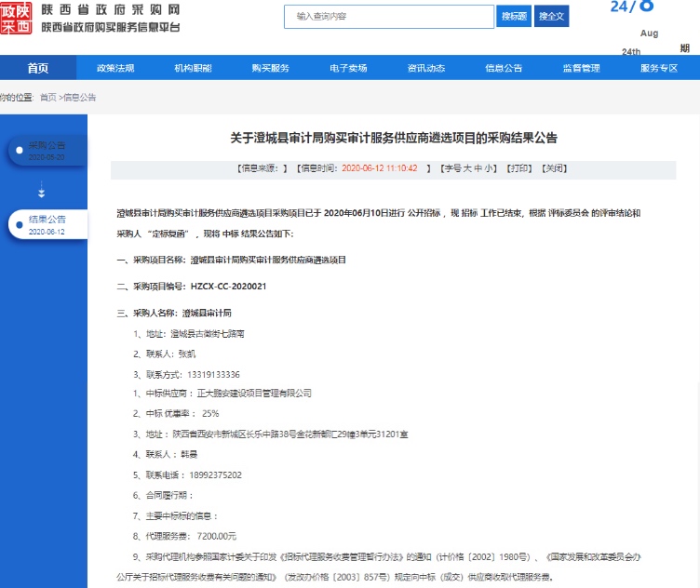The height and width of the screenshot is (588, 700).
Task: Open the 服务专区 navigation item
Action: click(658, 68)
